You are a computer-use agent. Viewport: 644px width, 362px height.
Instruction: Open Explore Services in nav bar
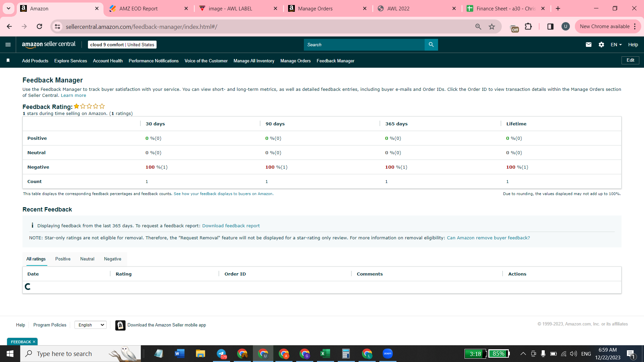point(70,61)
